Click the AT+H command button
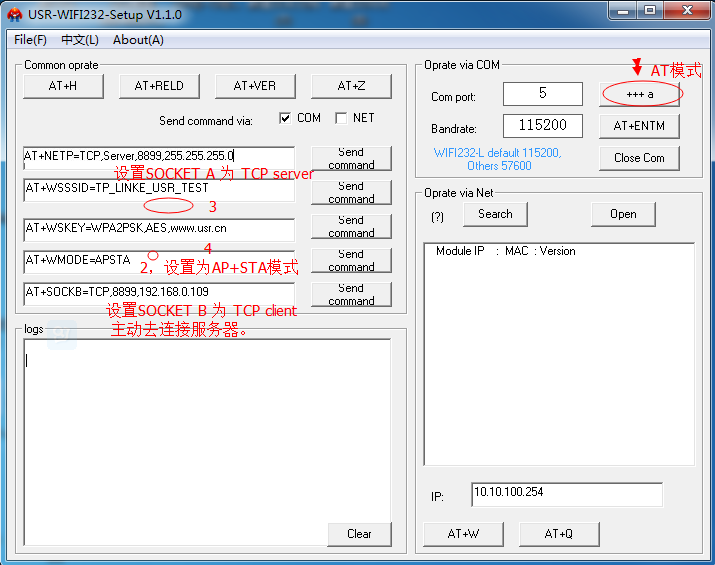Screen dimensions: 715x565 point(63,86)
